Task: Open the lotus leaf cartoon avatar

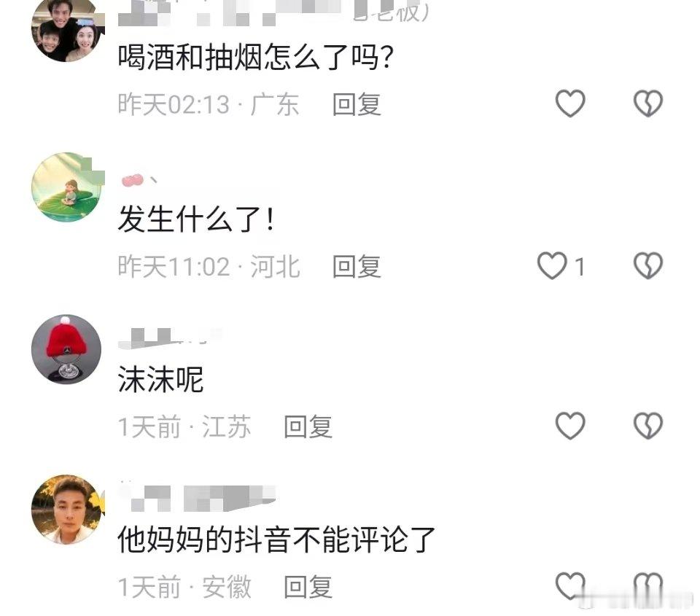Action: click(x=66, y=187)
